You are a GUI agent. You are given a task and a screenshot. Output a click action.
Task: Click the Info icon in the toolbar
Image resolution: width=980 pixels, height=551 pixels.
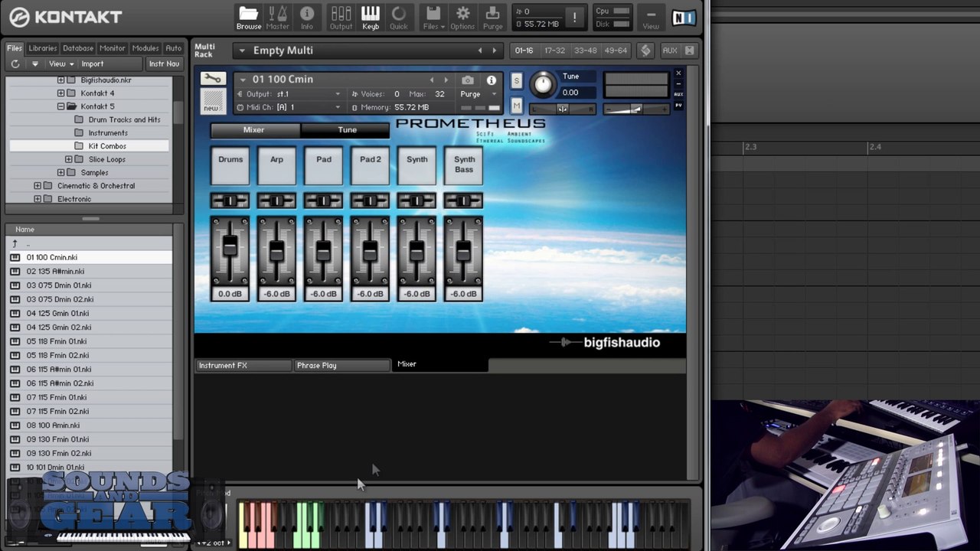[307, 17]
